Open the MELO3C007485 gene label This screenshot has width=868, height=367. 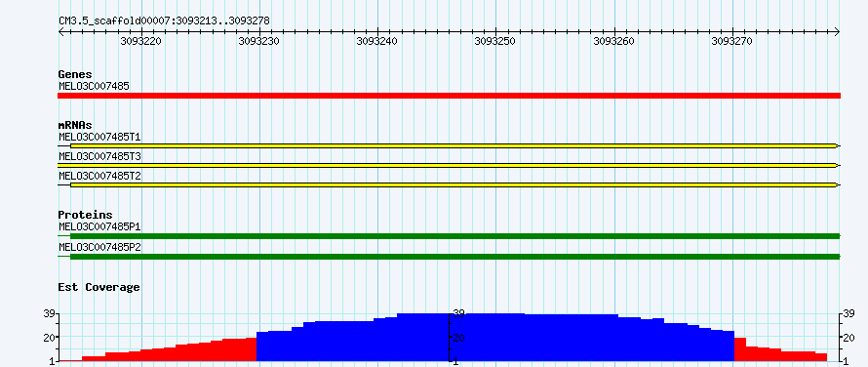[94, 86]
